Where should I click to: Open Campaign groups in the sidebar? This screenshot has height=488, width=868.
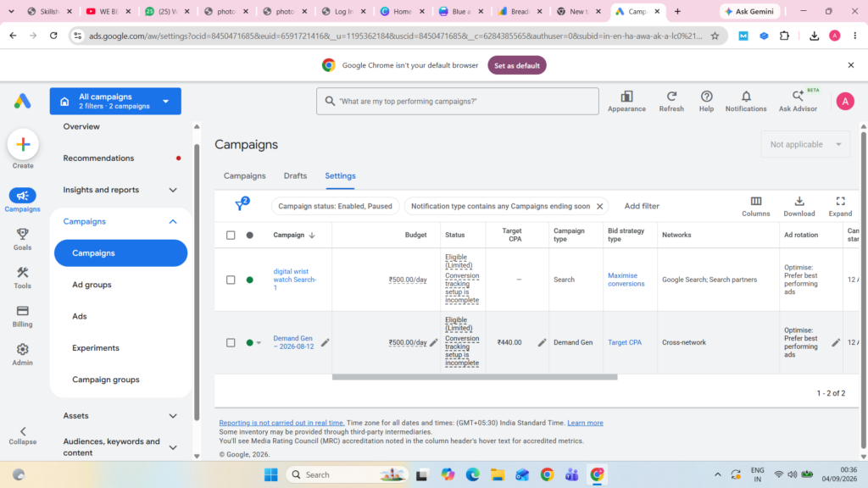[106, 380]
